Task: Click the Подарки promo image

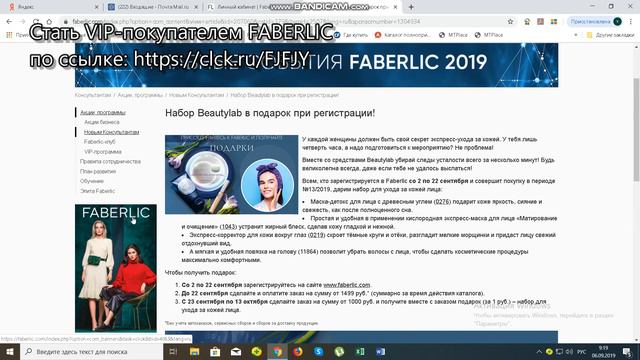Action: point(231,174)
